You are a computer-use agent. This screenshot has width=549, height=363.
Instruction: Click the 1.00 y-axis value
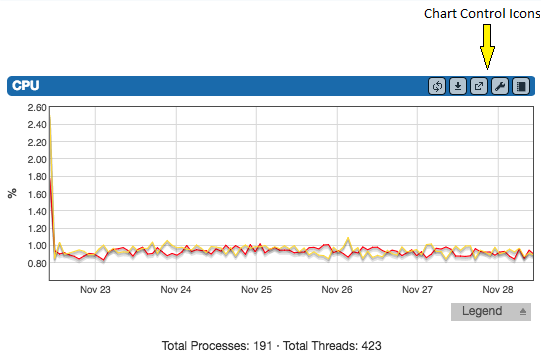37,246
